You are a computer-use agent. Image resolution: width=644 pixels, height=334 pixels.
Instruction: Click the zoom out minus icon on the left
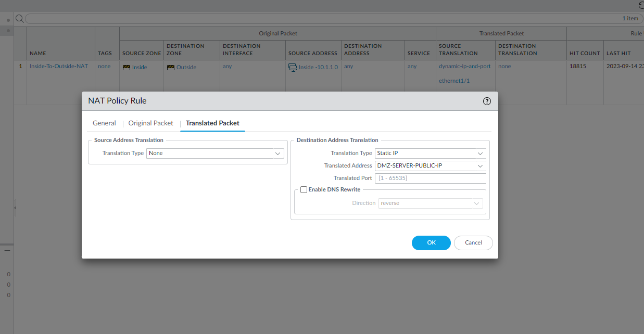pyautogui.click(x=7, y=250)
